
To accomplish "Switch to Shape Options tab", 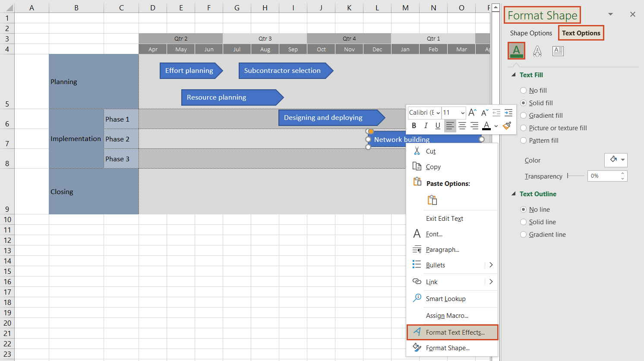I will click(x=531, y=33).
